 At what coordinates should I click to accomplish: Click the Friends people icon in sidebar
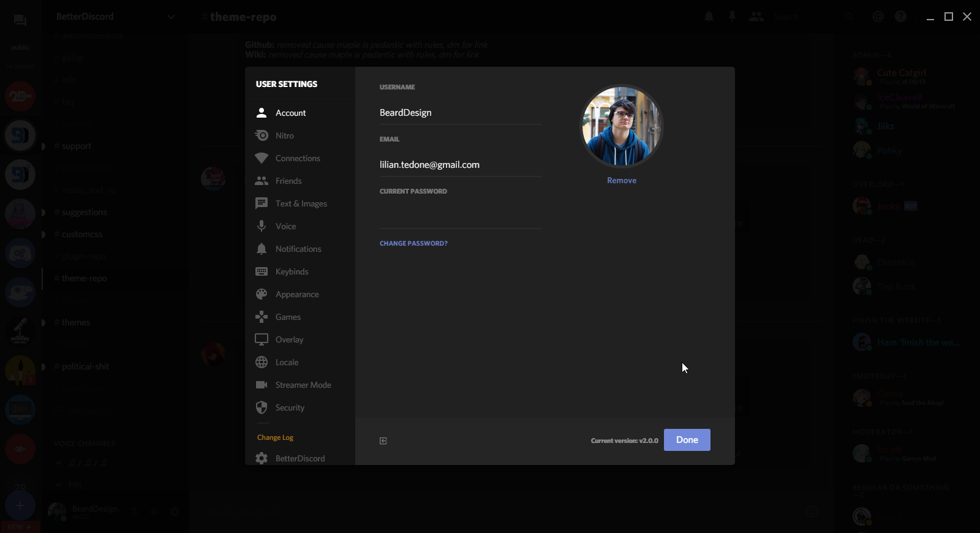pos(262,181)
